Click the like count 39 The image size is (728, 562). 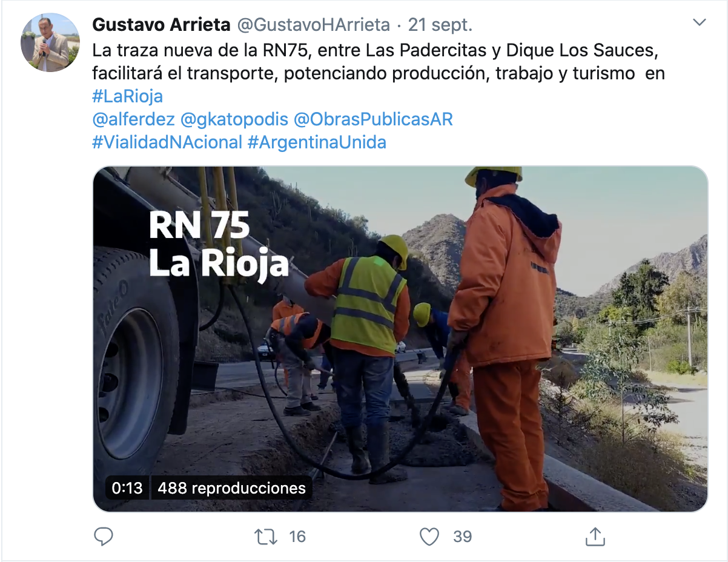coord(463,537)
